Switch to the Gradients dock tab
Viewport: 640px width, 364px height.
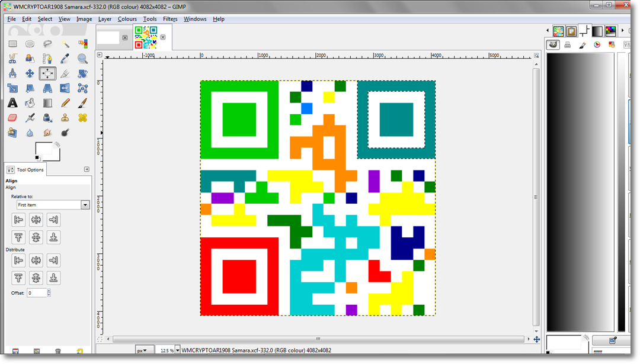[x=597, y=31]
